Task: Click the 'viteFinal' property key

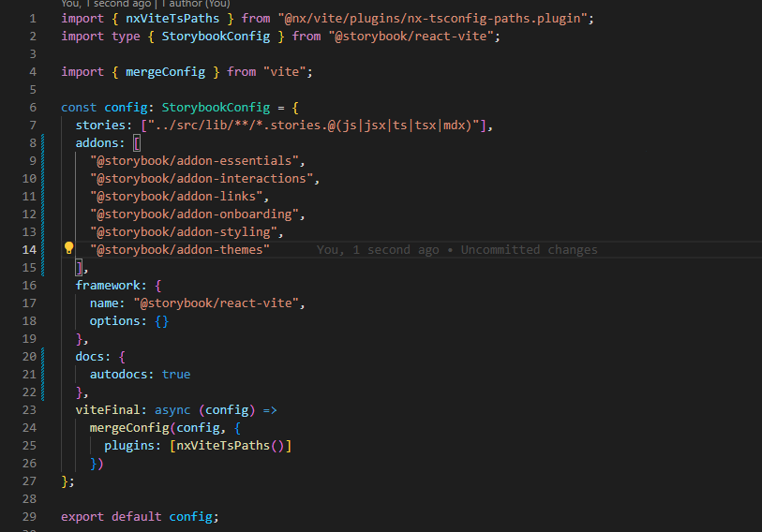Action: click(x=108, y=410)
